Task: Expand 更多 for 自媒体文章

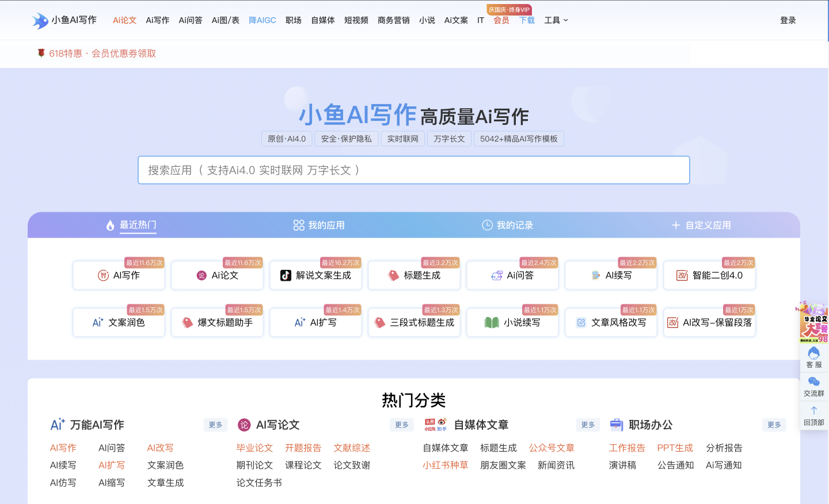Action: tap(588, 425)
